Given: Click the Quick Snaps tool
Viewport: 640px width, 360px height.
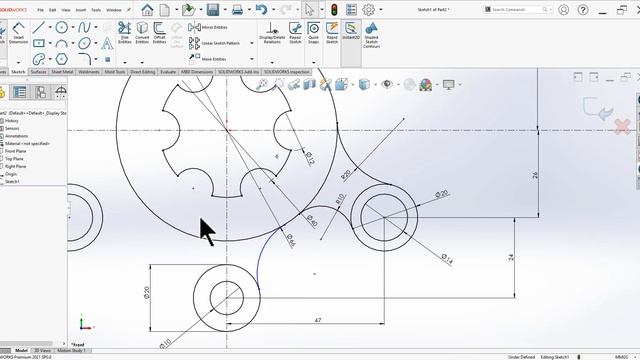Looking at the screenshot, I should point(313,33).
